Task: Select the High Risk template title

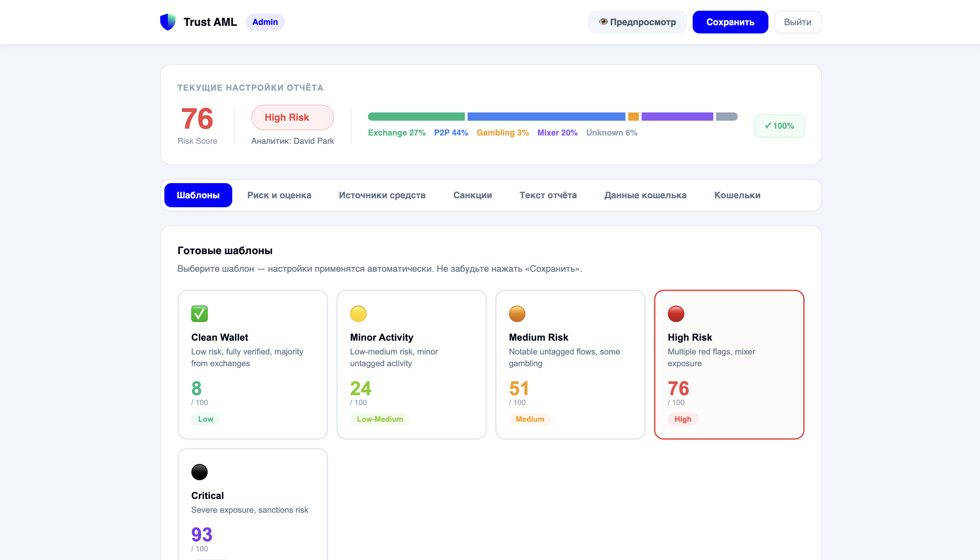Action: tap(690, 337)
